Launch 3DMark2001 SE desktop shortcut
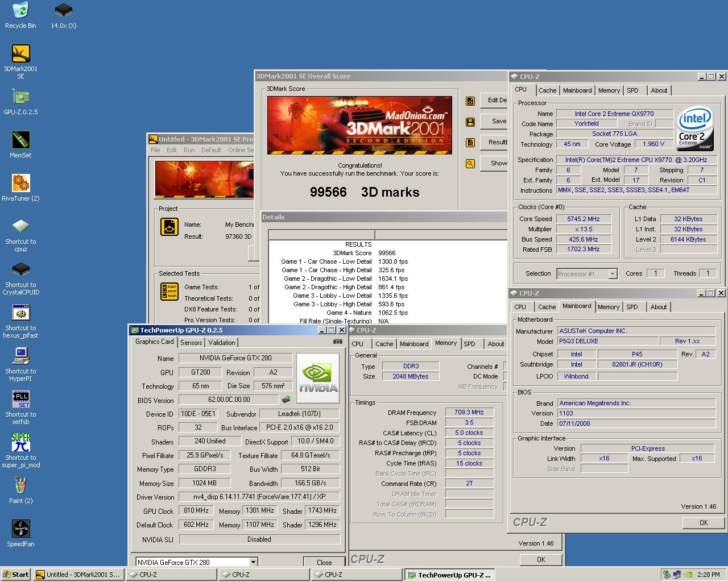The width and height of the screenshot is (728, 582). (x=20, y=62)
